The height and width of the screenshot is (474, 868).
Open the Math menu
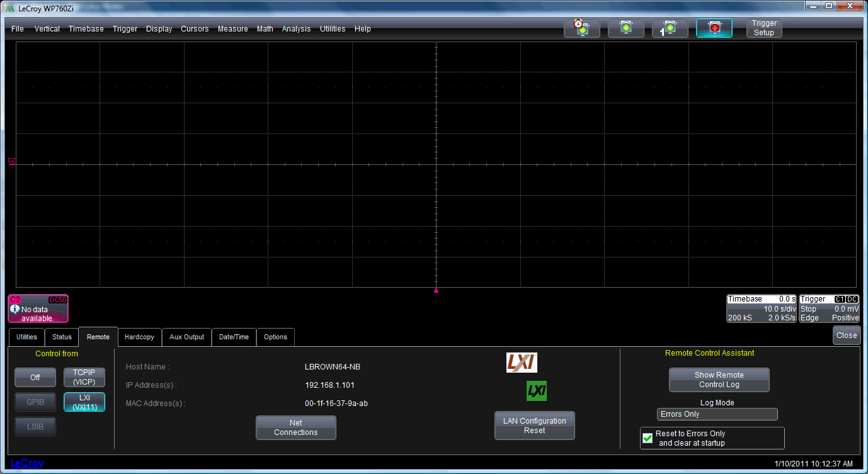pyautogui.click(x=265, y=29)
